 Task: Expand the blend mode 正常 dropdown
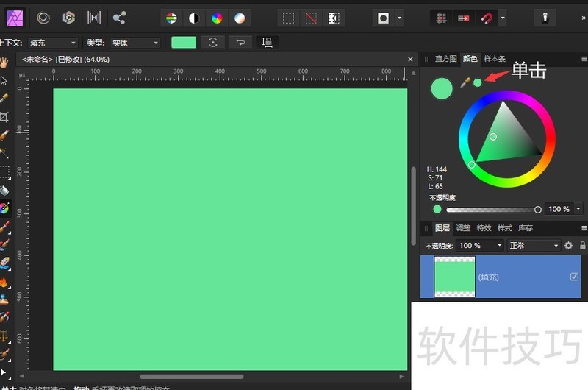pyautogui.click(x=534, y=246)
